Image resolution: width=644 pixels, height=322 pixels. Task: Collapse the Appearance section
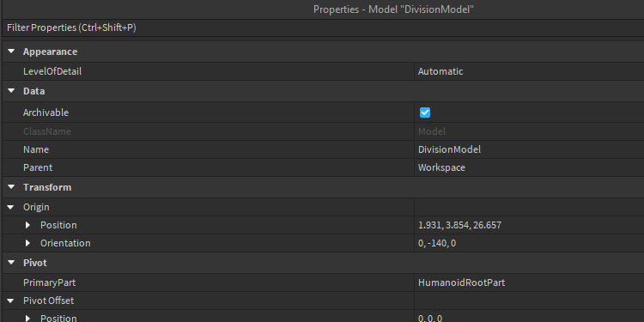click(11, 52)
